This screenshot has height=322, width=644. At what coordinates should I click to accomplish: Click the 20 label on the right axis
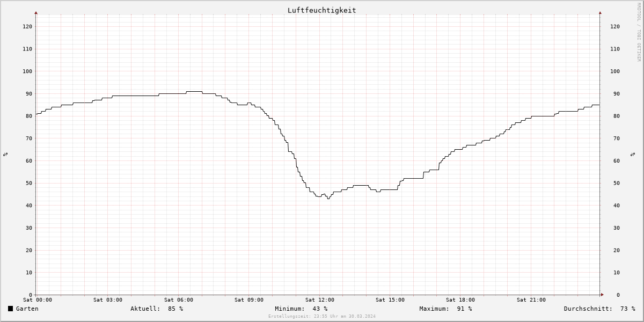[x=617, y=250]
